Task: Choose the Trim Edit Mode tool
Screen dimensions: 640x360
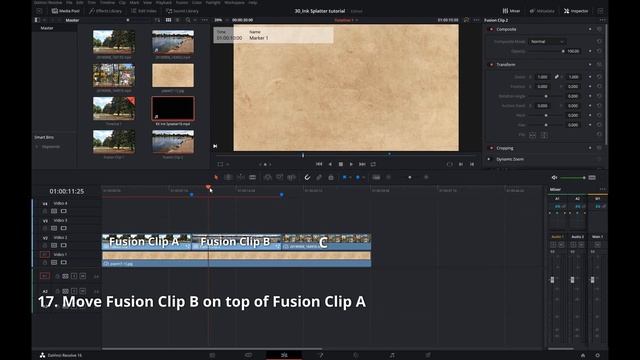Action: (x=228, y=178)
